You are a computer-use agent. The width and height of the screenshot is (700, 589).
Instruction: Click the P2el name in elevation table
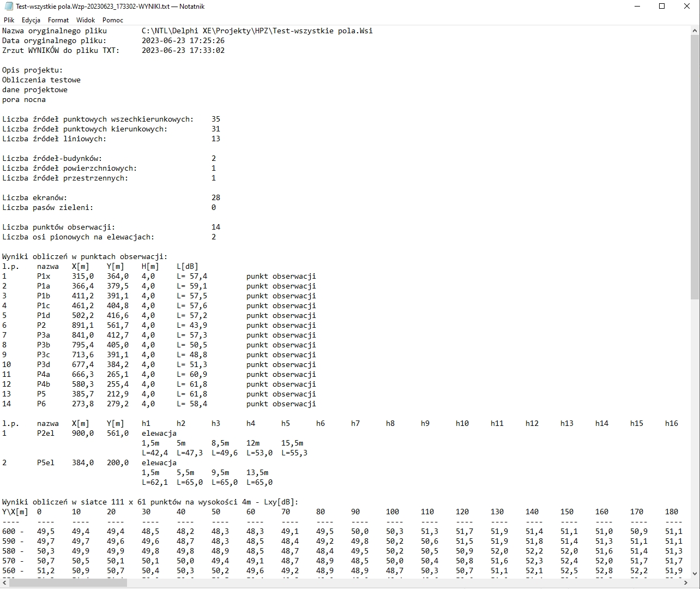click(46, 434)
